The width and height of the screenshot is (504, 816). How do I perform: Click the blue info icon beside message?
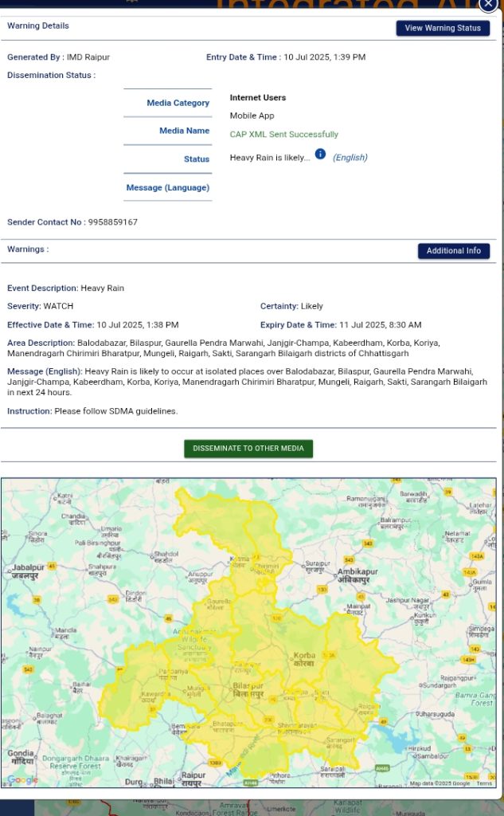(x=320, y=154)
